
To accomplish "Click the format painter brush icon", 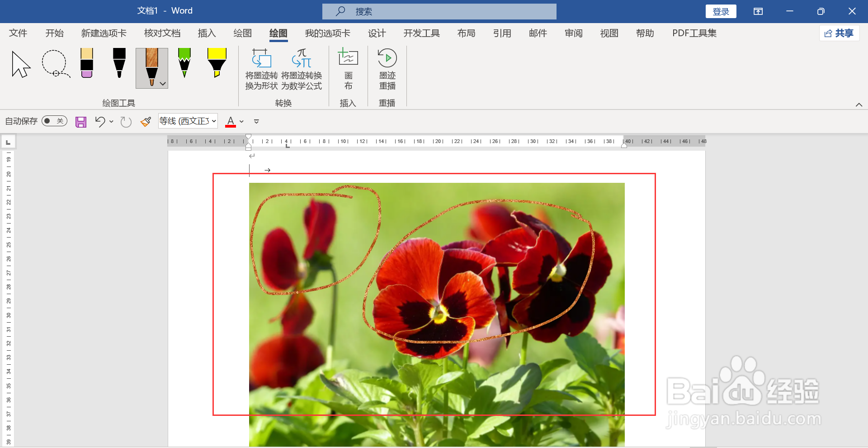I will pos(146,121).
